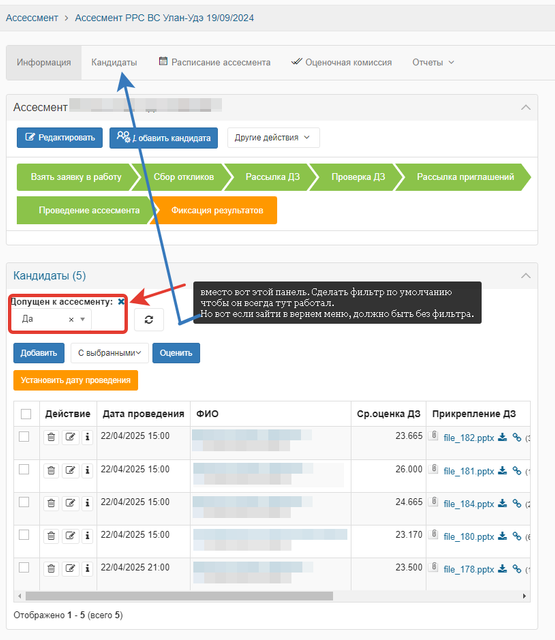Edit the candidate row with file_181.pptx

70,471
